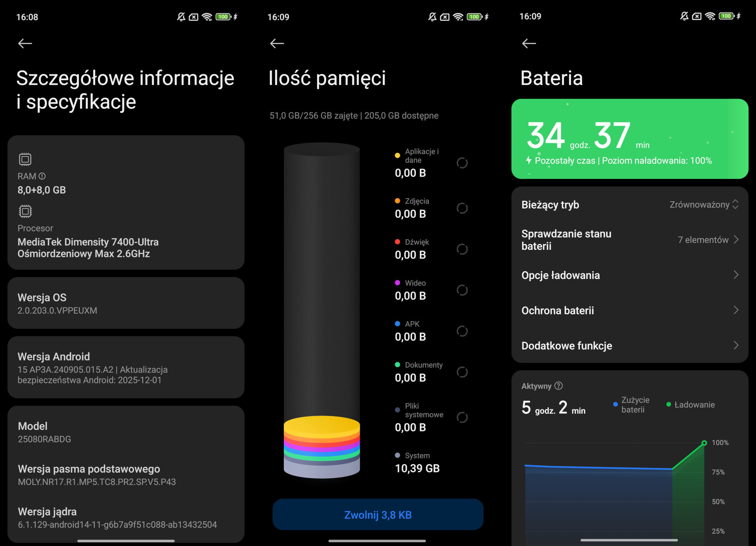Go back from the Bateria screen

529,43
